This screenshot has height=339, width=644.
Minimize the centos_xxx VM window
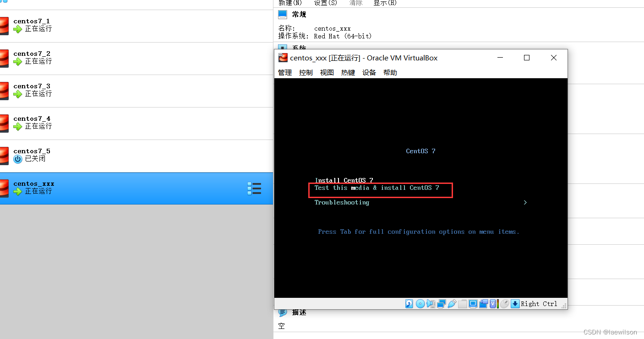[500, 58]
